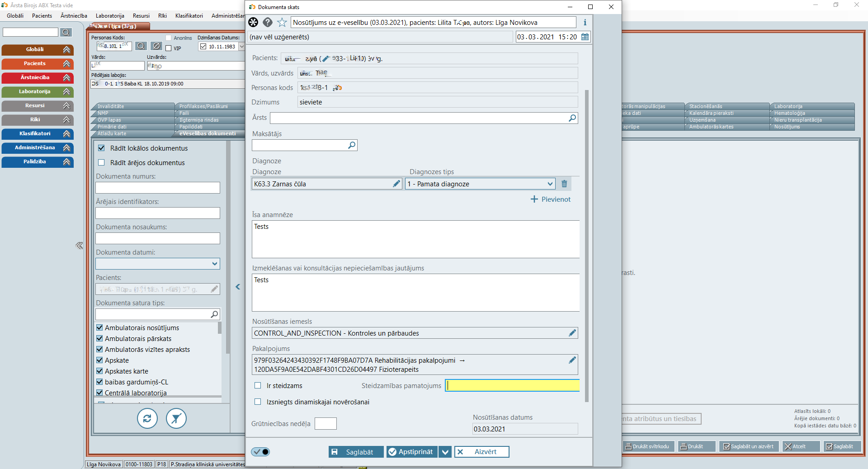Edit the K63.3 Zarnas čūla diagnosis pencil
The image size is (868, 469).
pyautogui.click(x=396, y=184)
